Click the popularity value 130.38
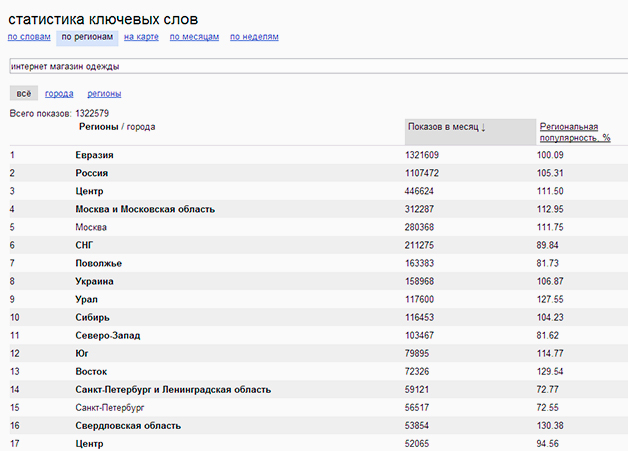628x451 pixels. pyautogui.click(x=550, y=425)
